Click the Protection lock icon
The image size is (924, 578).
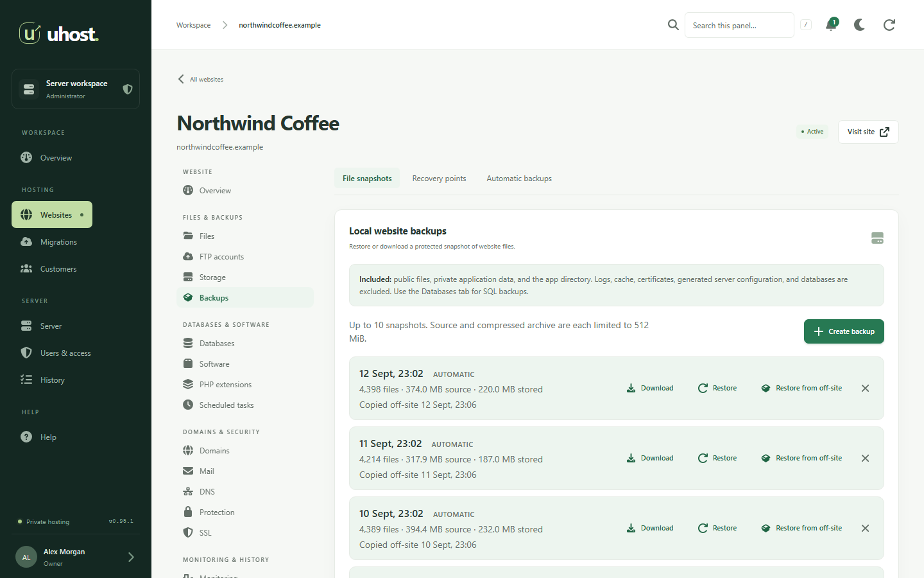pos(188,512)
